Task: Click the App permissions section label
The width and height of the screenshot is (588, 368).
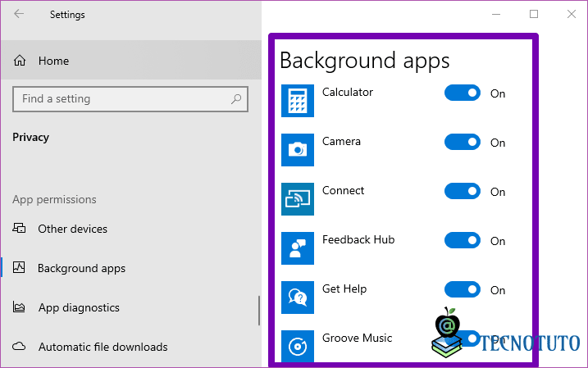Action: [54, 199]
